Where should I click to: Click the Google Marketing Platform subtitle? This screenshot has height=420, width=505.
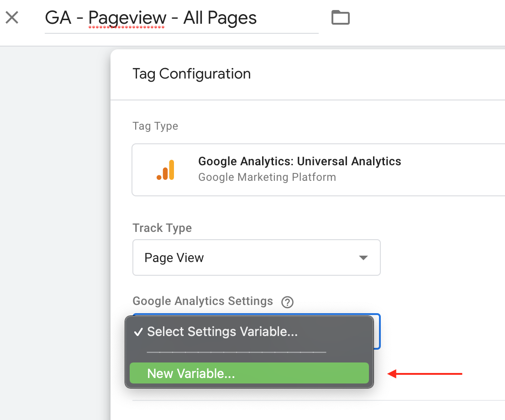coord(267,177)
